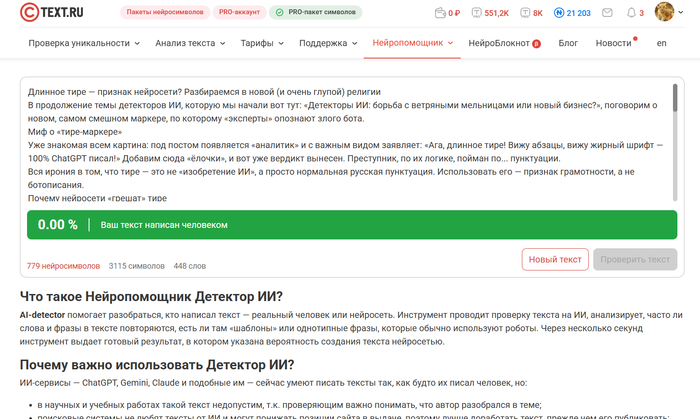The image size is (700, 419).
Task: Expand the user profile menu arrow
Action: (x=680, y=12)
